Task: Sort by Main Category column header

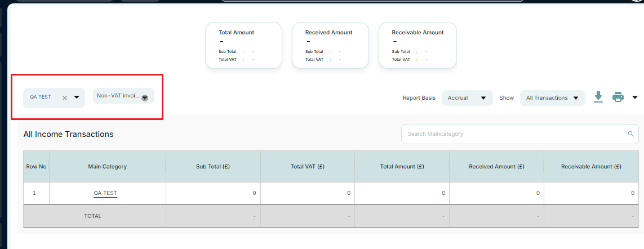Action: tap(107, 166)
